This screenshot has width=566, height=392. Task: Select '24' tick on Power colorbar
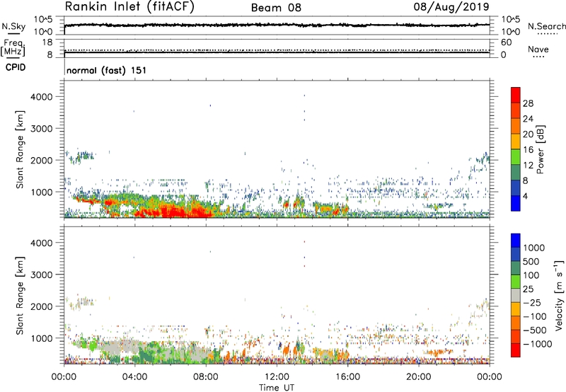point(528,119)
